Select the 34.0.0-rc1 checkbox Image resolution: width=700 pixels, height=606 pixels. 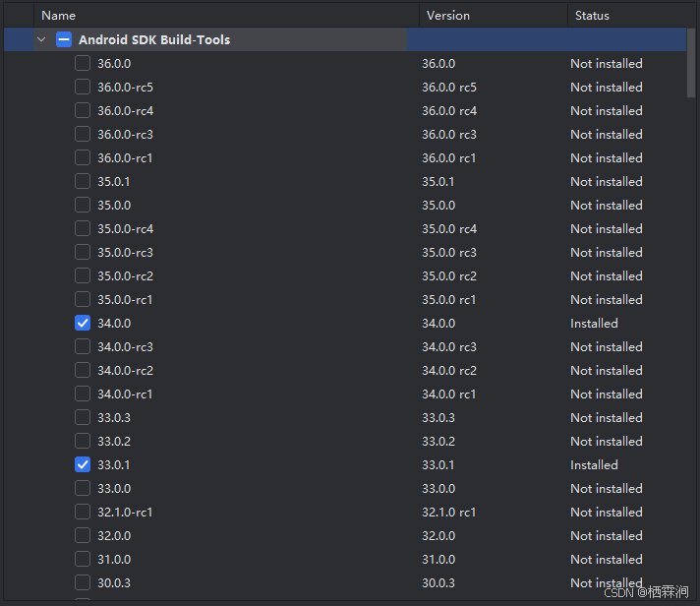[x=83, y=394]
